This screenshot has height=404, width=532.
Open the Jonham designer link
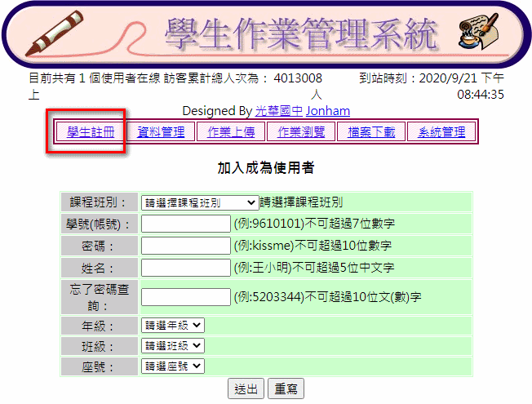click(328, 110)
